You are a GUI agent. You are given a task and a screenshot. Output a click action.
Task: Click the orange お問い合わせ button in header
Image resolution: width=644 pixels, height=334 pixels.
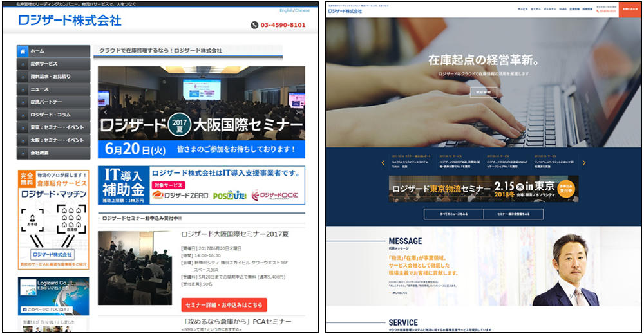click(x=629, y=10)
